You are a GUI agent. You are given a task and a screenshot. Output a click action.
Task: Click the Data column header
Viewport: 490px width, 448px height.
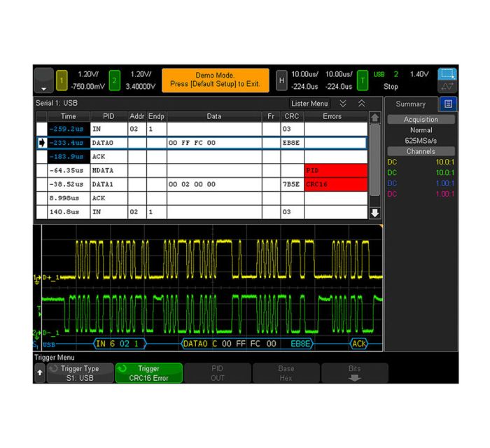coord(214,116)
